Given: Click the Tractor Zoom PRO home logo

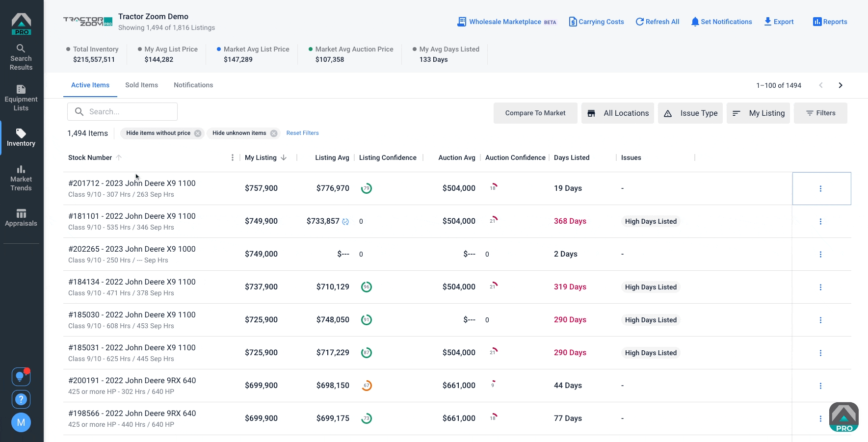Looking at the screenshot, I should 21,24.
